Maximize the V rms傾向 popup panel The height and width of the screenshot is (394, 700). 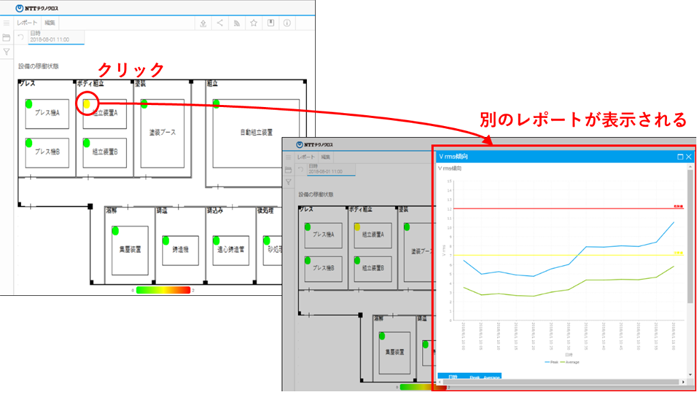pyautogui.click(x=680, y=157)
